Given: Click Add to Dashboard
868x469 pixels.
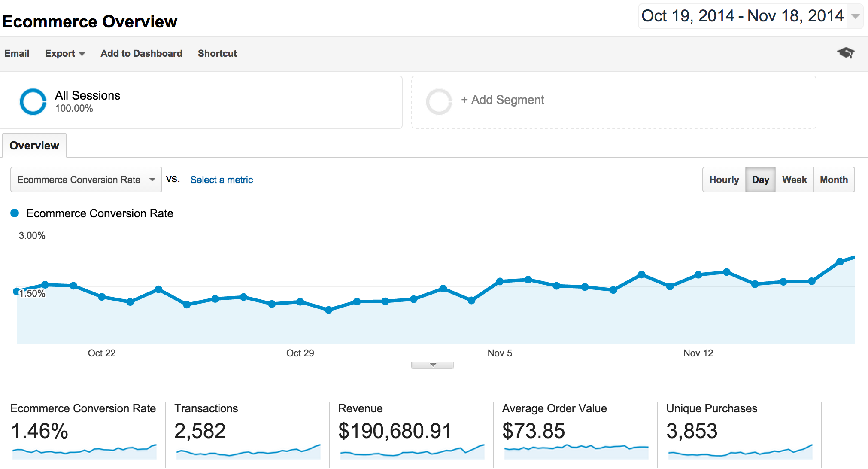Looking at the screenshot, I should pyautogui.click(x=142, y=53).
